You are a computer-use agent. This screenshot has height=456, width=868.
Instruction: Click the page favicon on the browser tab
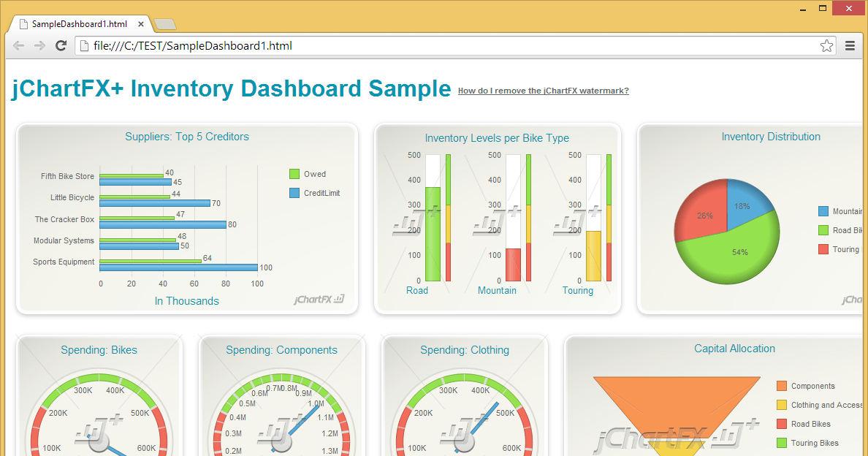22,23
